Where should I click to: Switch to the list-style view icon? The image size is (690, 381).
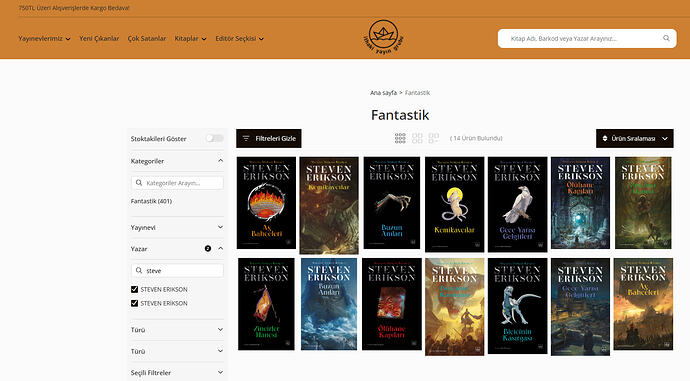click(x=433, y=138)
